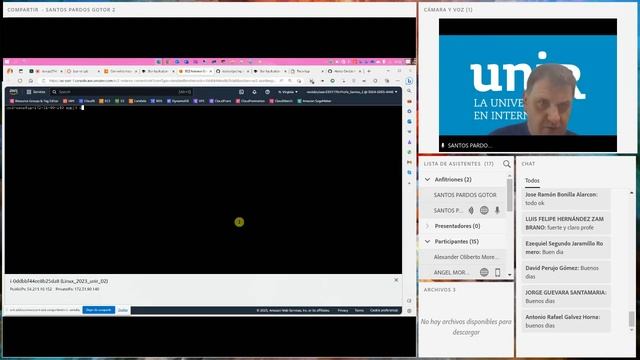640x360 pixels.
Task: Search the attendee list with magnifier icon
Action: [507, 164]
